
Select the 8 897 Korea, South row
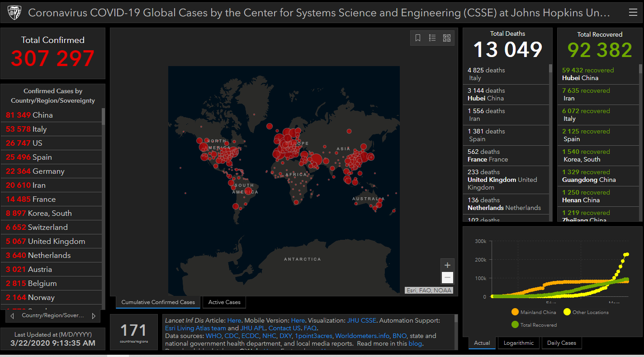(x=52, y=213)
